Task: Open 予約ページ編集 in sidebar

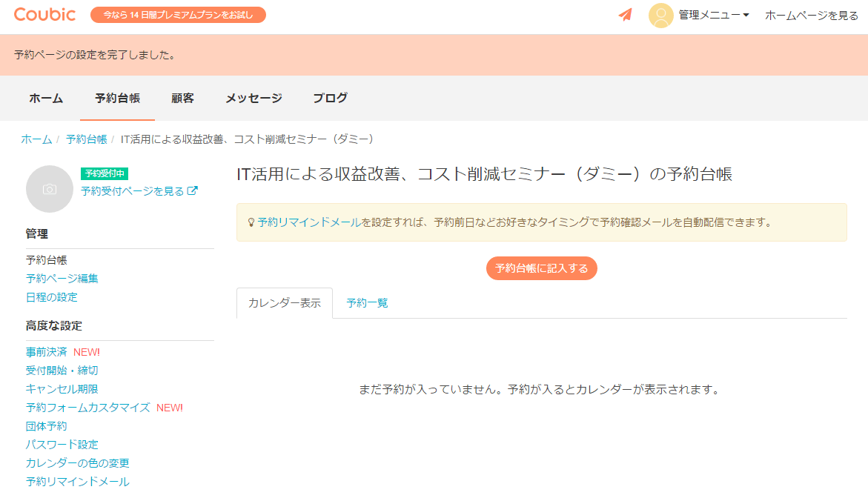Action: [x=62, y=279]
